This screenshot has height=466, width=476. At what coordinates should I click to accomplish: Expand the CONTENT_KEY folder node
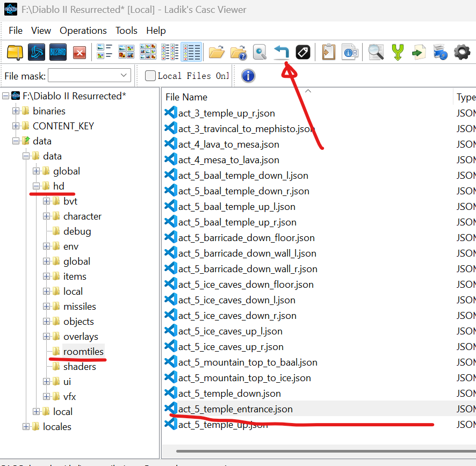[16, 126]
